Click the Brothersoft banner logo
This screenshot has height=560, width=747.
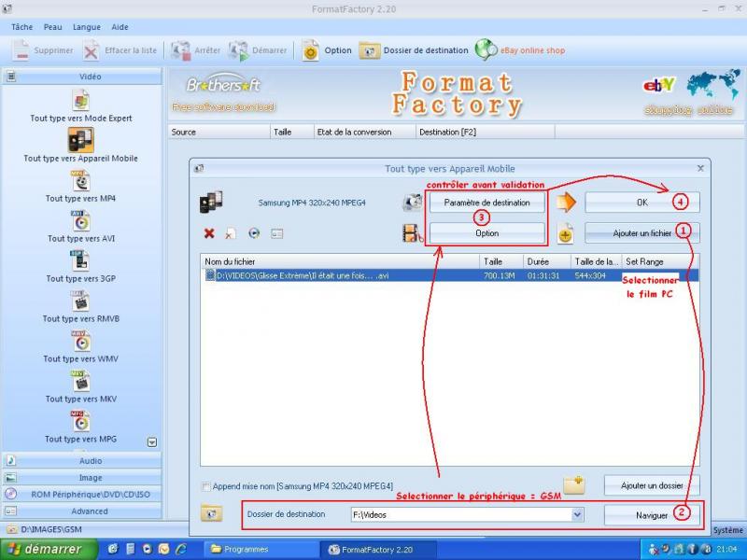[223, 92]
